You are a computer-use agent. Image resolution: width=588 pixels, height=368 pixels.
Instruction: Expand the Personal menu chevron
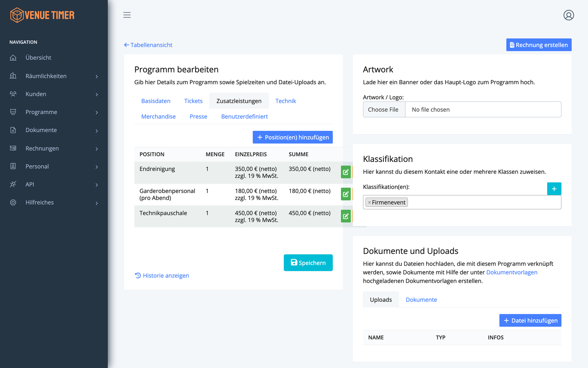[97, 167]
